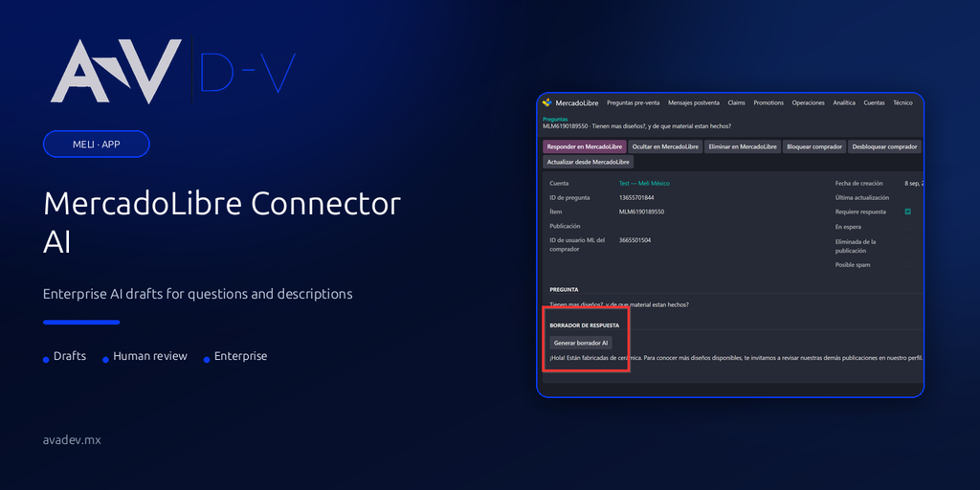Click the Ítem value MLM6190189550

click(641, 212)
